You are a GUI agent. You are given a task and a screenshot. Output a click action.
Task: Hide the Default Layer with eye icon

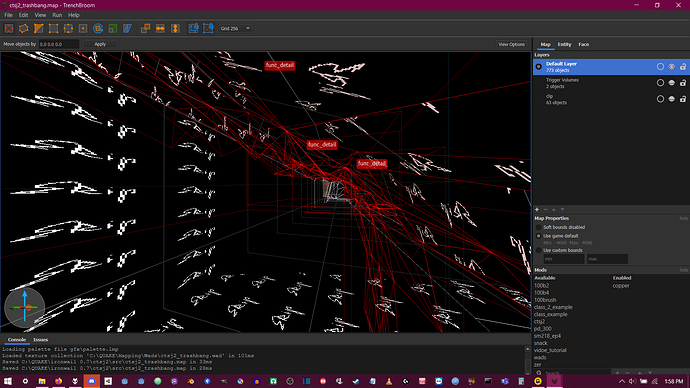672,67
